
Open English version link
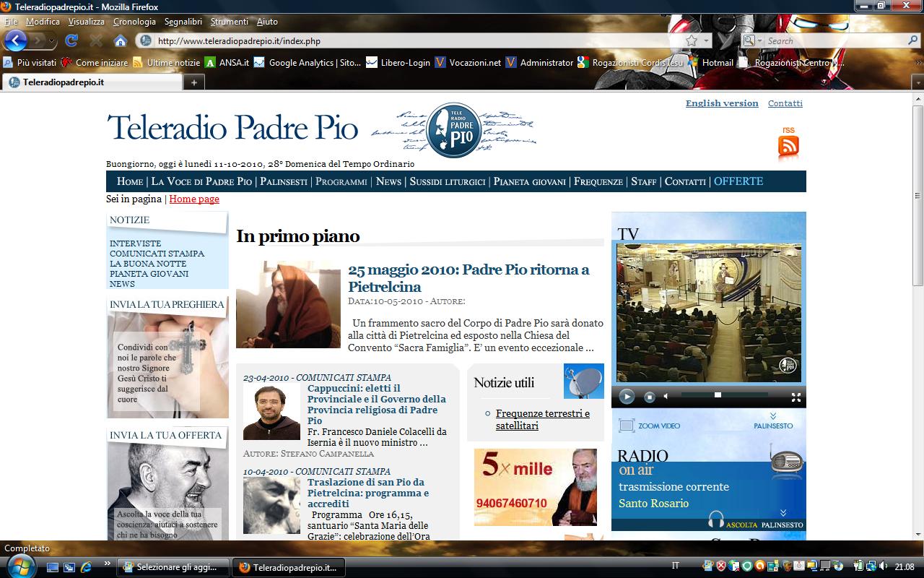pyautogui.click(x=722, y=103)
